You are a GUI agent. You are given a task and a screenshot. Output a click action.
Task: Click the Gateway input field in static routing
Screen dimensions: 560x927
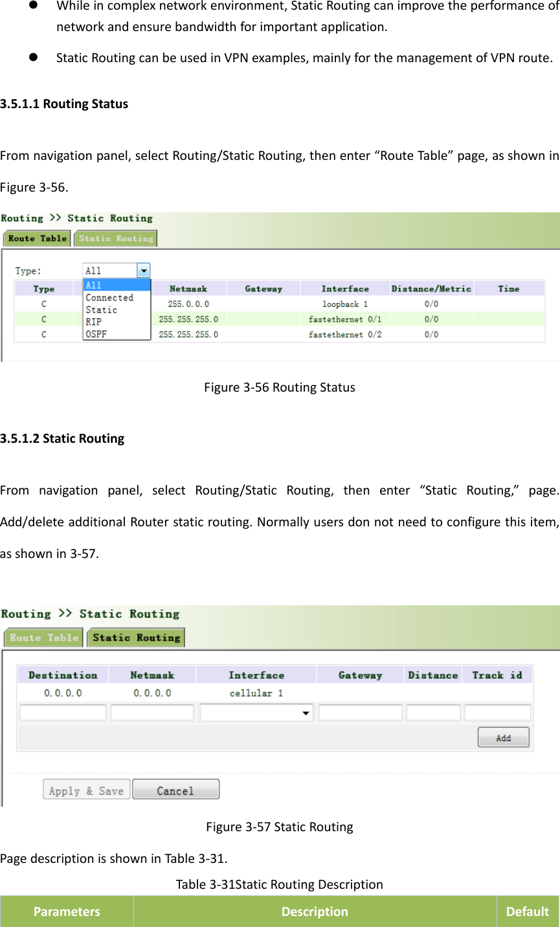(361, 713)
